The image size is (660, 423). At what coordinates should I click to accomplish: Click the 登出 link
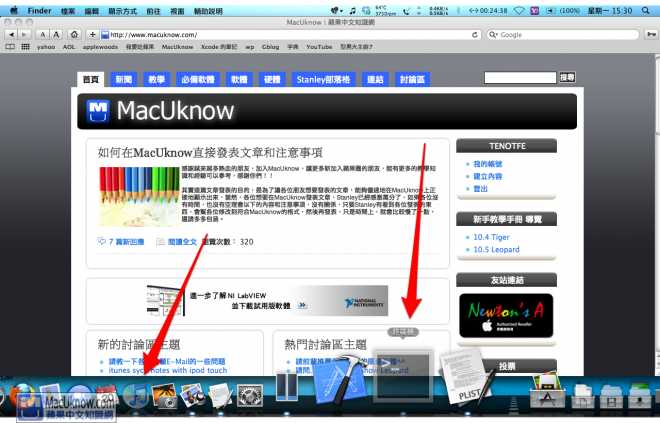[x=480, y=189]
